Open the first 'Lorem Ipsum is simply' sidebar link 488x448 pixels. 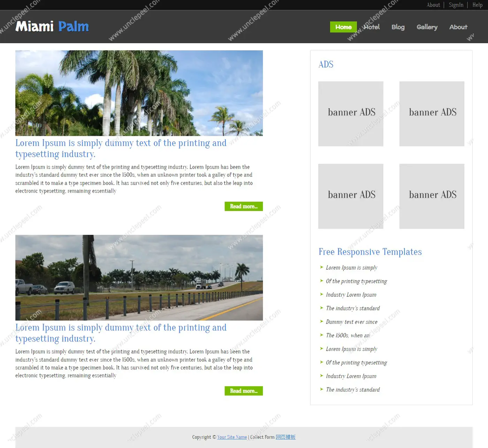352,268
